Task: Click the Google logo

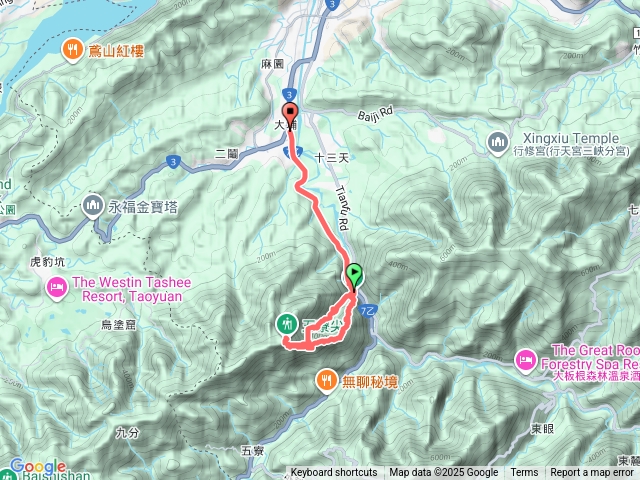Action: [38, 466]
